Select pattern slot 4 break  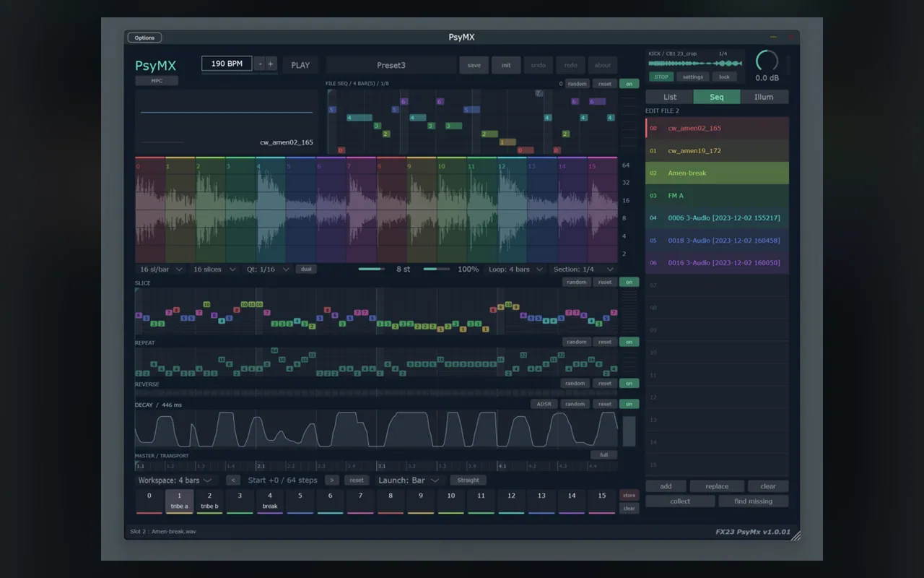pos(270,501)
